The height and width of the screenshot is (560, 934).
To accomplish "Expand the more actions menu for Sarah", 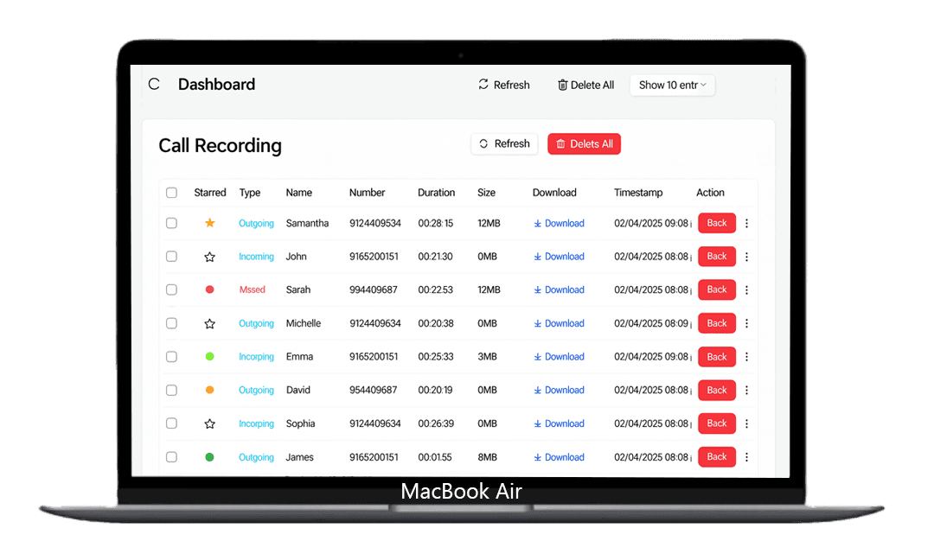I will click(747, 290).
